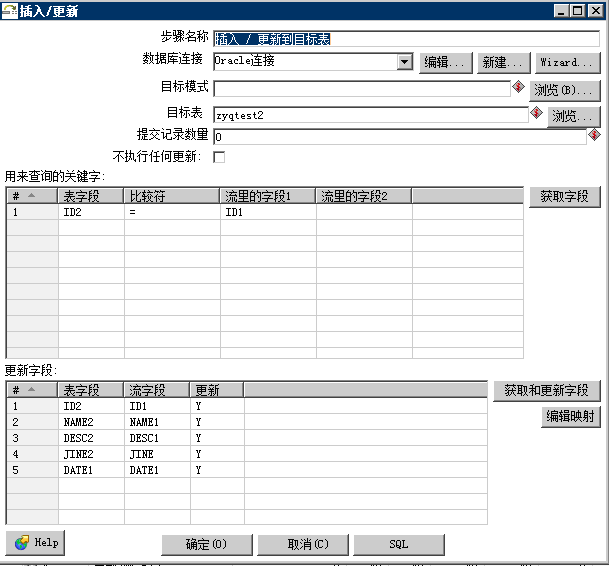The width and height of the screenshot is (609, 566).
Task: Click the 更新 column header
Action: pos(217,390)
